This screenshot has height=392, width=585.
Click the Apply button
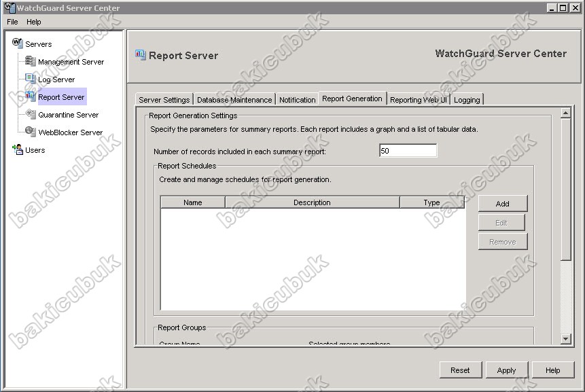pos(506,370)
